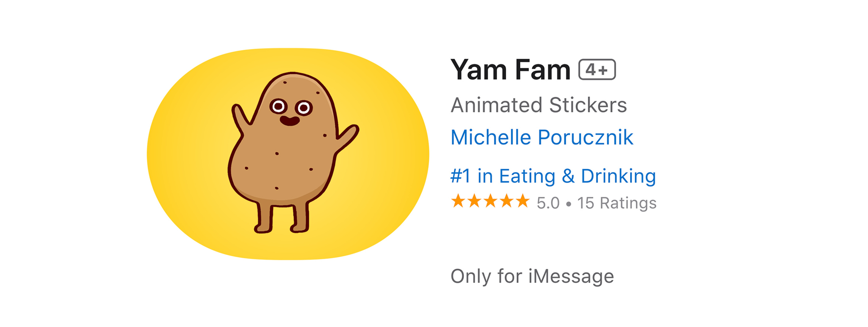The width and height of the screenshot is (868, 327).
Task: Click the 5.0 rating score
Action: point(548,203)
